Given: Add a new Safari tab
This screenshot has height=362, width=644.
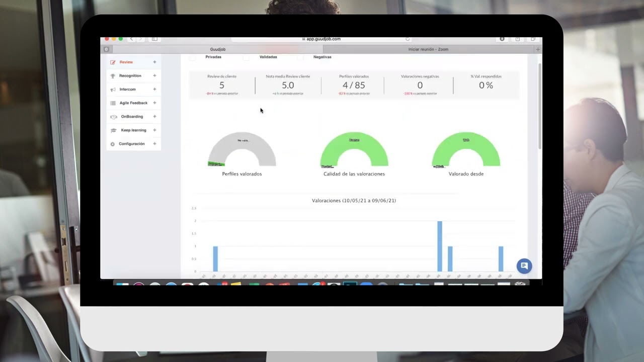Looking at the screenshot, I should pos(538,49).
